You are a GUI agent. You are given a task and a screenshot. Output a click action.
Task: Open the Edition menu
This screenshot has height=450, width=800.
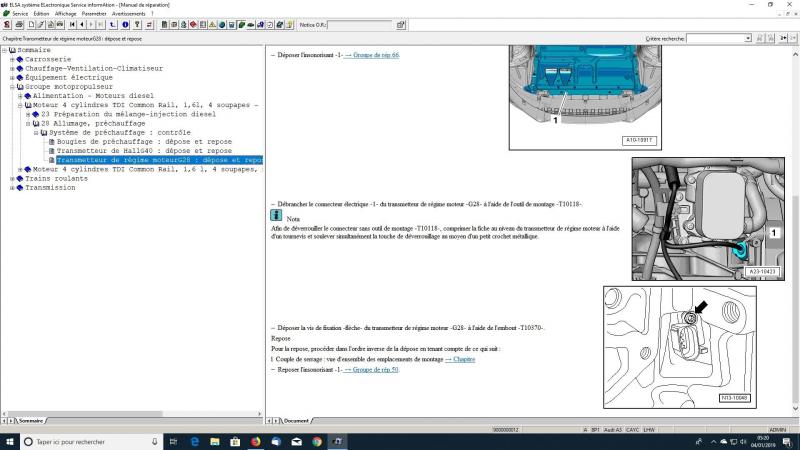point(41,14)
